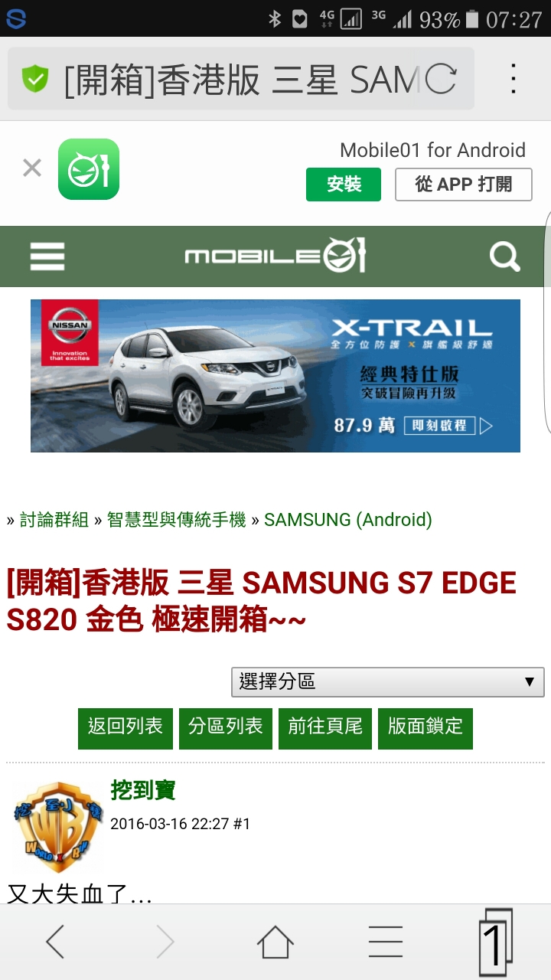551x980 pixels.
Task: Select 前往頁尾 button
Action: (325, 728)
